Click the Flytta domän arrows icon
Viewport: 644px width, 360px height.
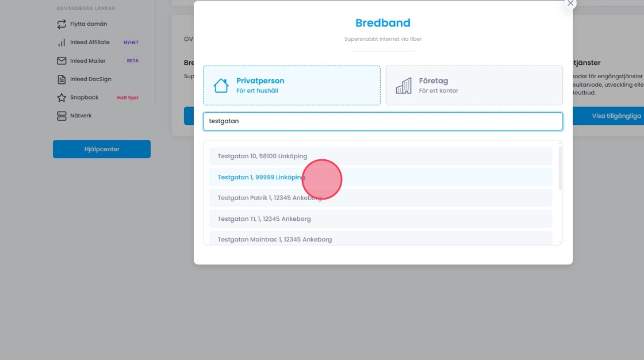coord(62,24)
